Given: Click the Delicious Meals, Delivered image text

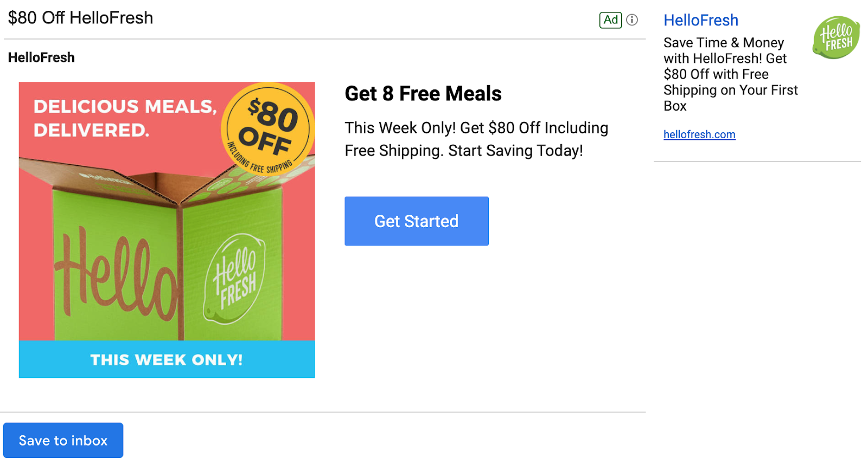Looking at the screenshot, I should [x=125, y=118].
